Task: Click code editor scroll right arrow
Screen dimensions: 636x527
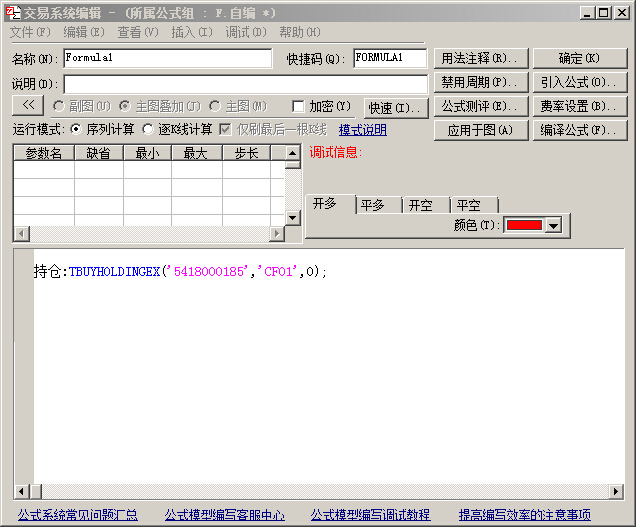Action: (616, 492)
